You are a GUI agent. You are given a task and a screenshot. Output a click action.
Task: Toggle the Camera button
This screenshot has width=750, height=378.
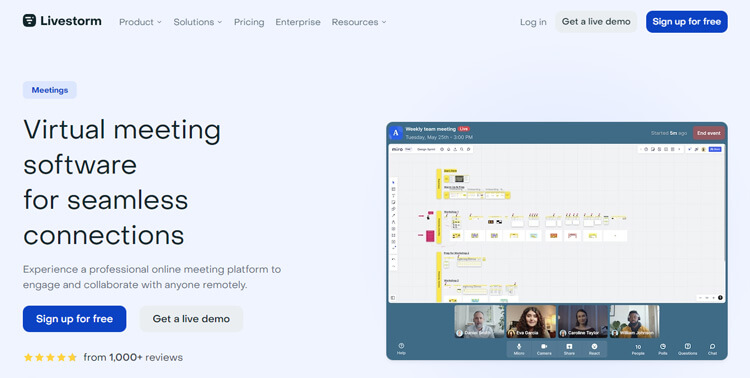click(x=544, y=349)
